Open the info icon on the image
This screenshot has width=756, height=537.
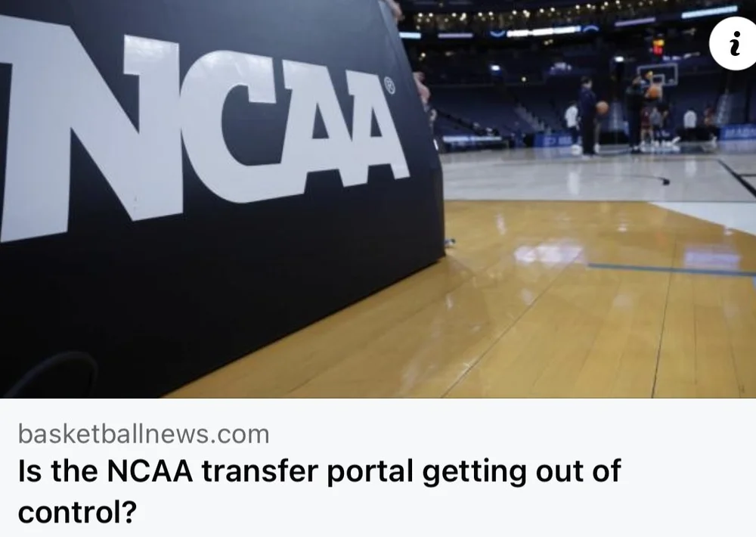point(733,43)
